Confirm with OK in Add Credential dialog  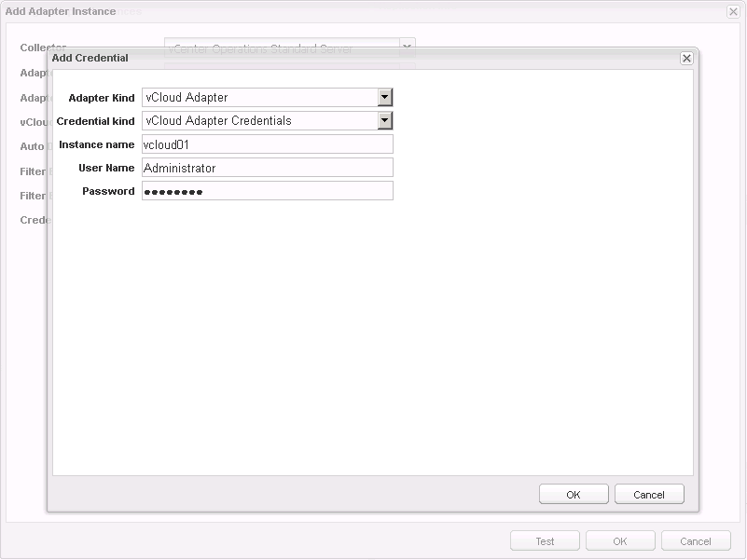[574, 495]
